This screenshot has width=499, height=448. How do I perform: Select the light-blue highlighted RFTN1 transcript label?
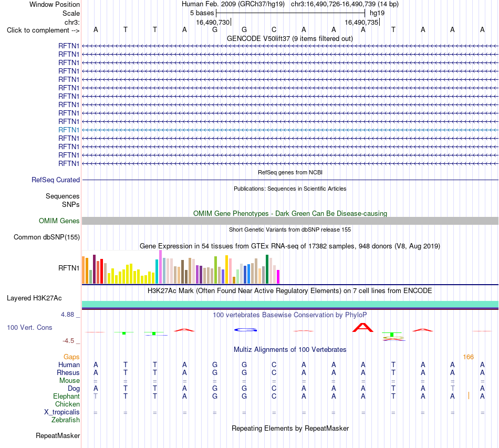click(69, 130)
